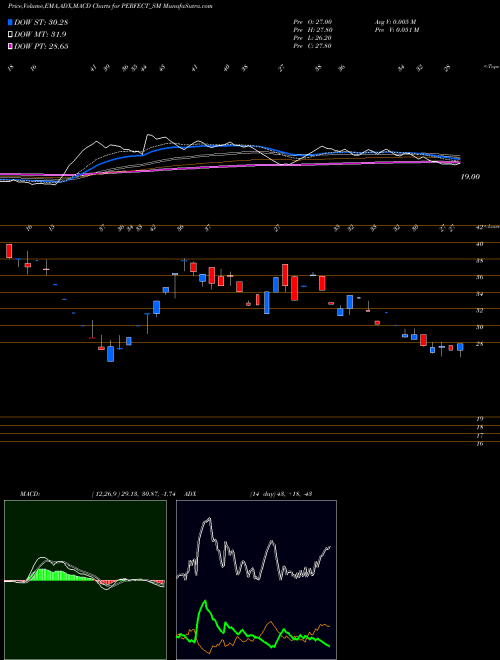
Task: Click the first red candlestick near 40
Action: pyautogui.click(x=9, y=251)
